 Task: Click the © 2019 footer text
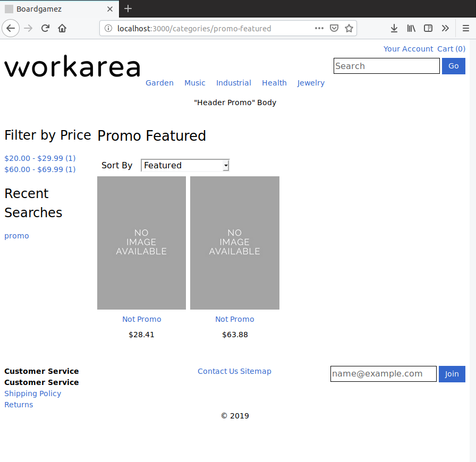(x=235, y=416)
